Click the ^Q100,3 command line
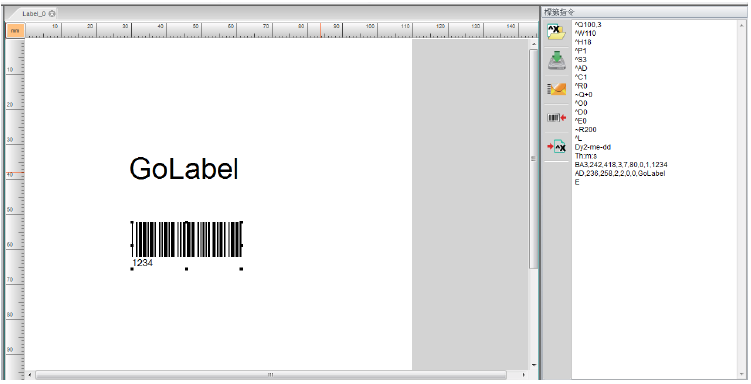 point(588,24)
